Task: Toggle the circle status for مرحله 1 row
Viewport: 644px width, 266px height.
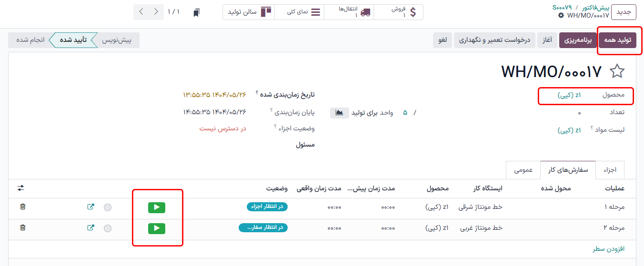Action: click(x=108, y=207)
